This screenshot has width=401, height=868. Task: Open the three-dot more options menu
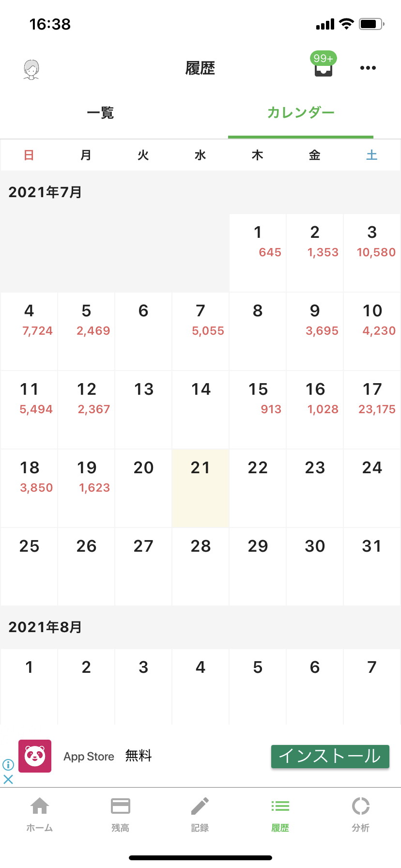368,68
